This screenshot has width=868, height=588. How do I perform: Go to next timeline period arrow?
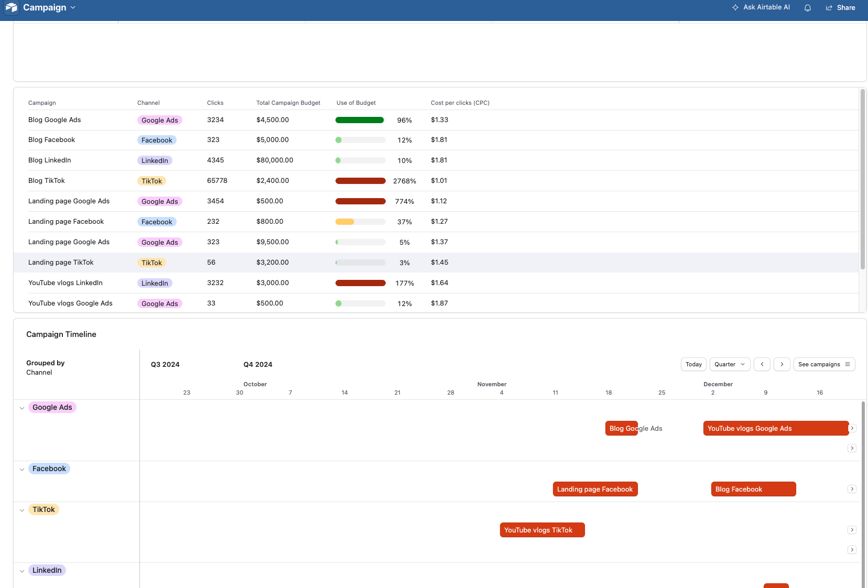tap(782, 364)
